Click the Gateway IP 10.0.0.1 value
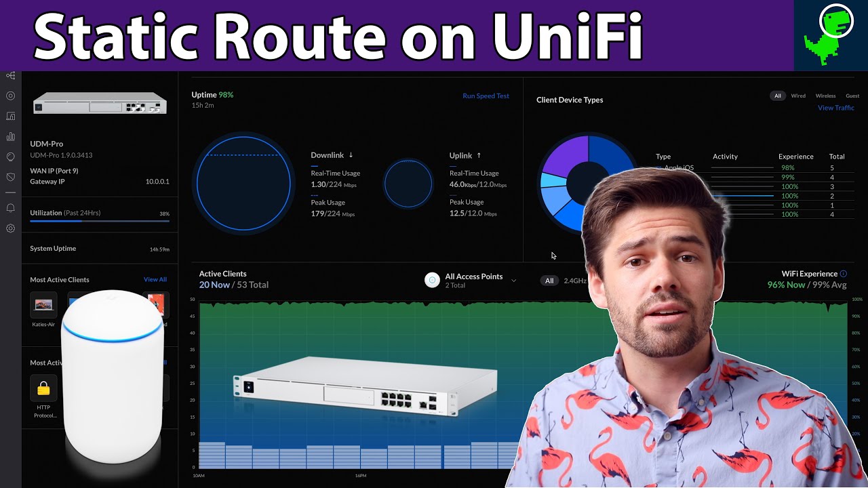Image resolution: width=868 pixels, height=488 pixels. coord(157,182)
